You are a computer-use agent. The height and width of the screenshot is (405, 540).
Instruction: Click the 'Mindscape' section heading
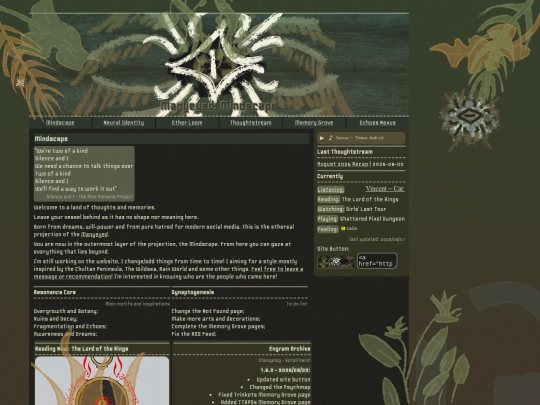point(51,139)
